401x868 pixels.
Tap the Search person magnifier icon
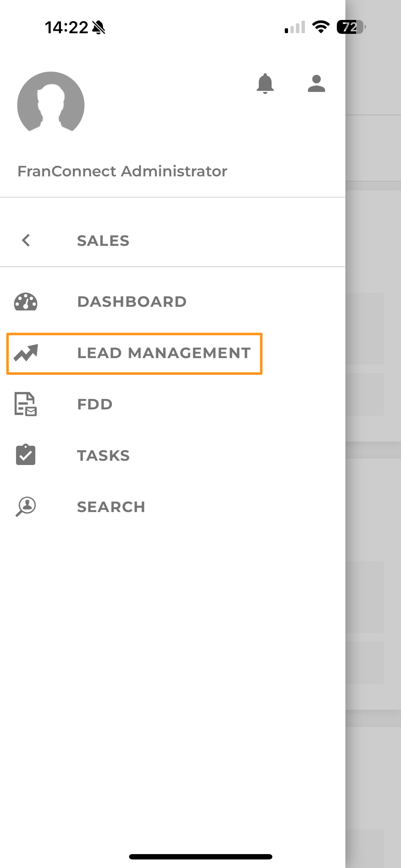(x=26, y=506)
